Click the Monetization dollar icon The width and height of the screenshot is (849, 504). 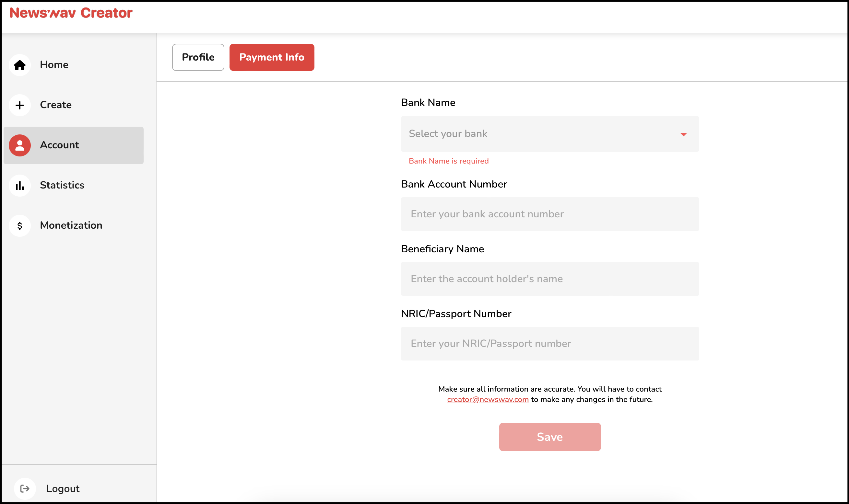point(20,225)
